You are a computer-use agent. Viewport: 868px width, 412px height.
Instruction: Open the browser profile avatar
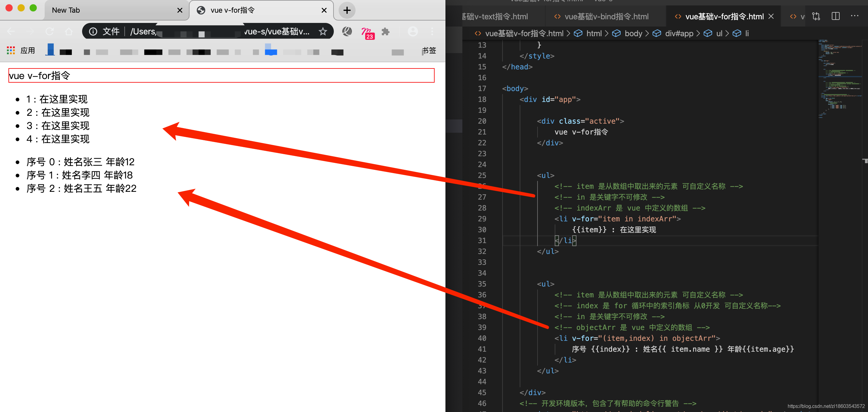coord(413,32)
